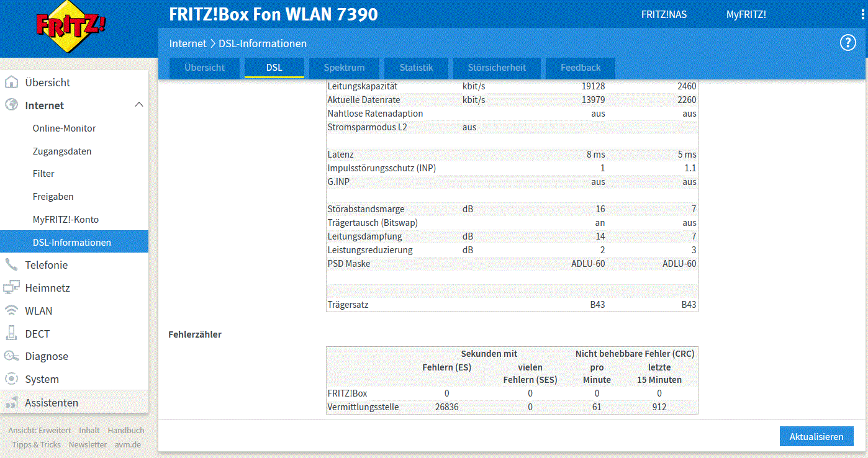The image size is (868, 458).
Task: Click the Leistungsreduzierung row label
Action: [370, 250]
